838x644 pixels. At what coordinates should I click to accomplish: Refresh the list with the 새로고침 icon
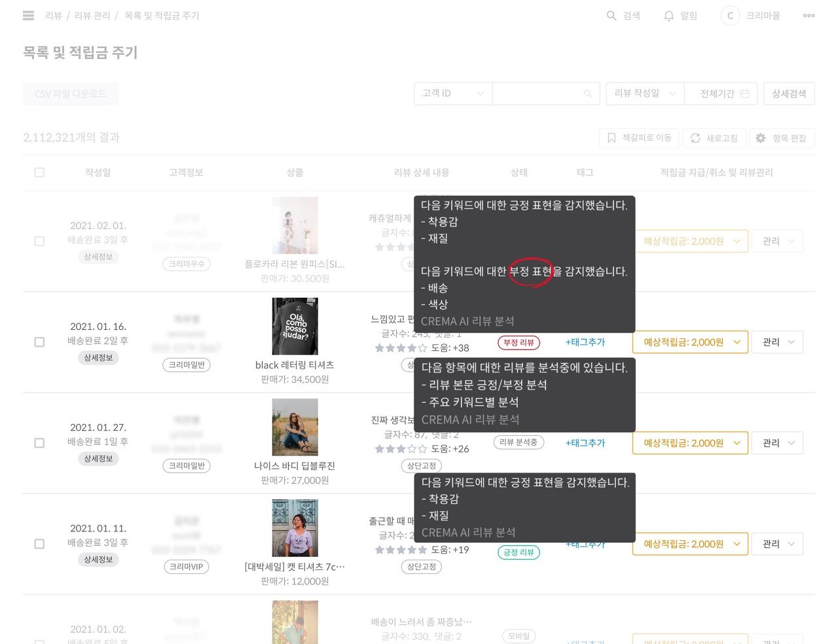(695, 138)
